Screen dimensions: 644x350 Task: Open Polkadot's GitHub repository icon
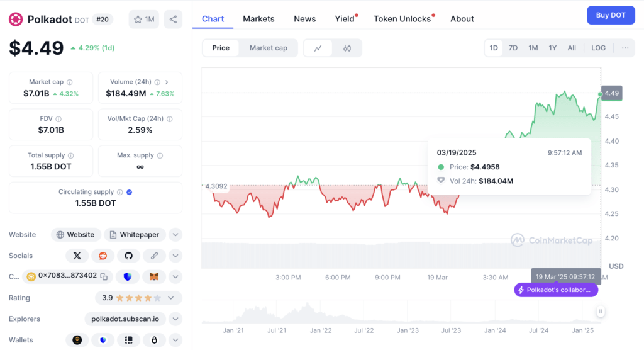128,256
